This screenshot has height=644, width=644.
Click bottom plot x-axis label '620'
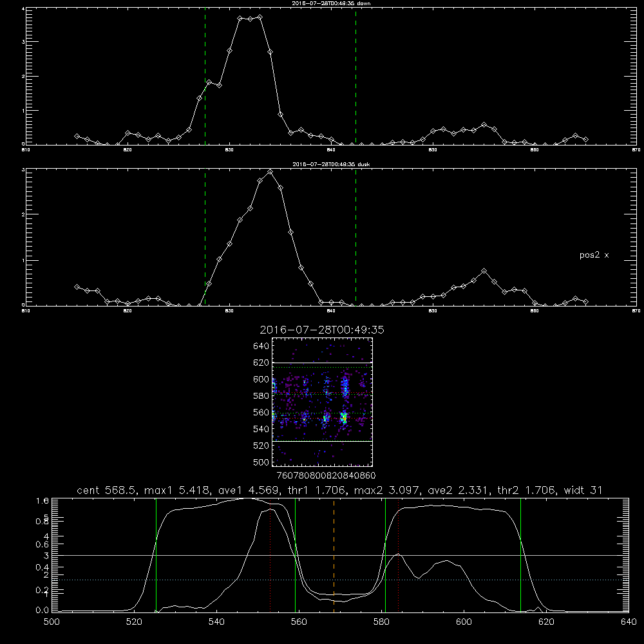click(x=546, y=622)
